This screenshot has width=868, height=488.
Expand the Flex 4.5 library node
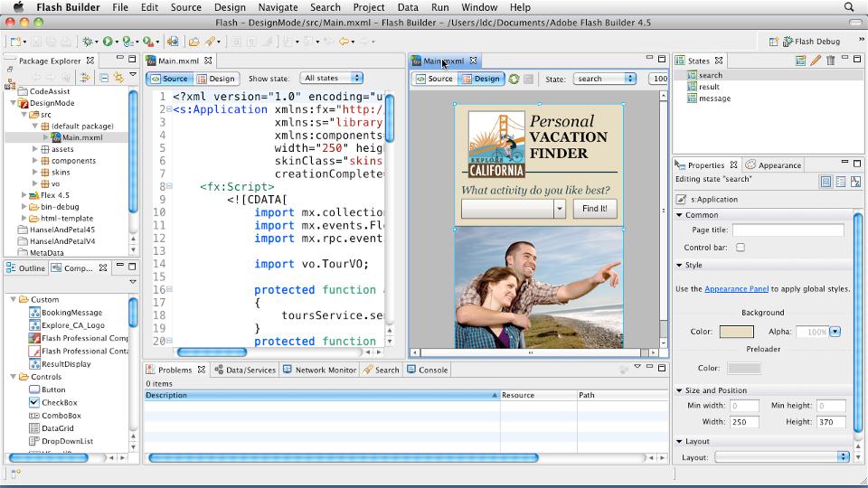pyautogui.click(x=24, y=195)
